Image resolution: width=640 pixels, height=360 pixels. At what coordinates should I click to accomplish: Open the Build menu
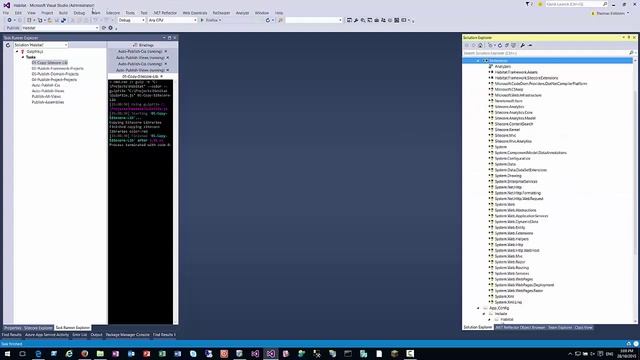coord(63,13)
